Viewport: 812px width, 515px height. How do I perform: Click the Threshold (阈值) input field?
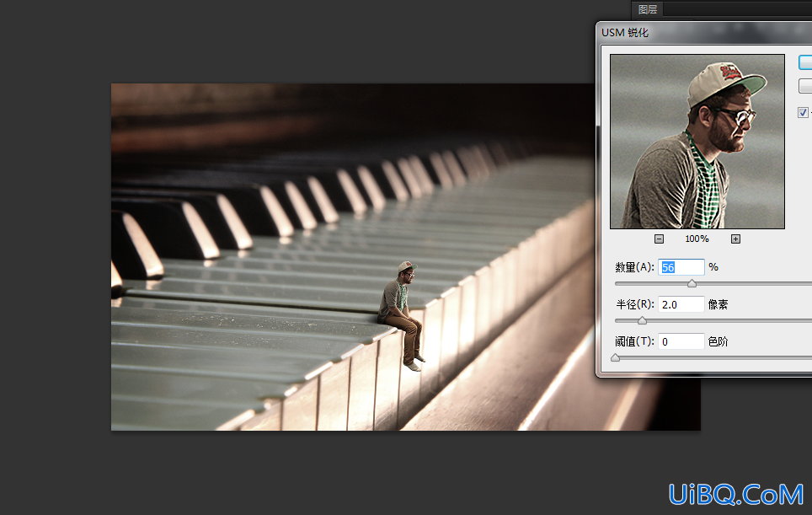pyautogui.click(x=681, y=342)
